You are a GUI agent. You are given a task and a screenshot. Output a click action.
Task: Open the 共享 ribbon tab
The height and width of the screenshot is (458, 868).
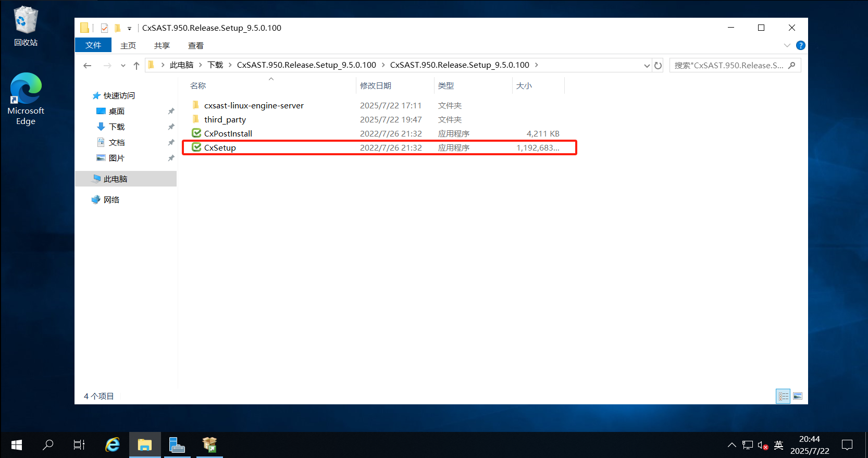162,45
